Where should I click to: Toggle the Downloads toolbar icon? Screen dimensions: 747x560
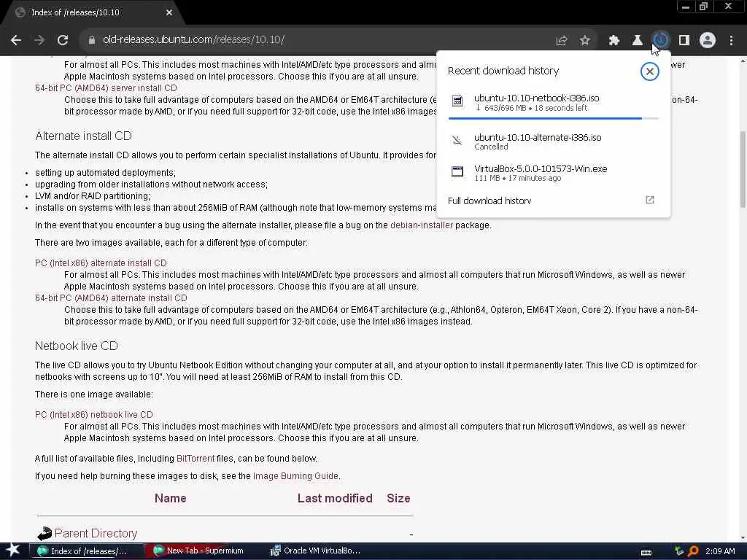[661, 41]
